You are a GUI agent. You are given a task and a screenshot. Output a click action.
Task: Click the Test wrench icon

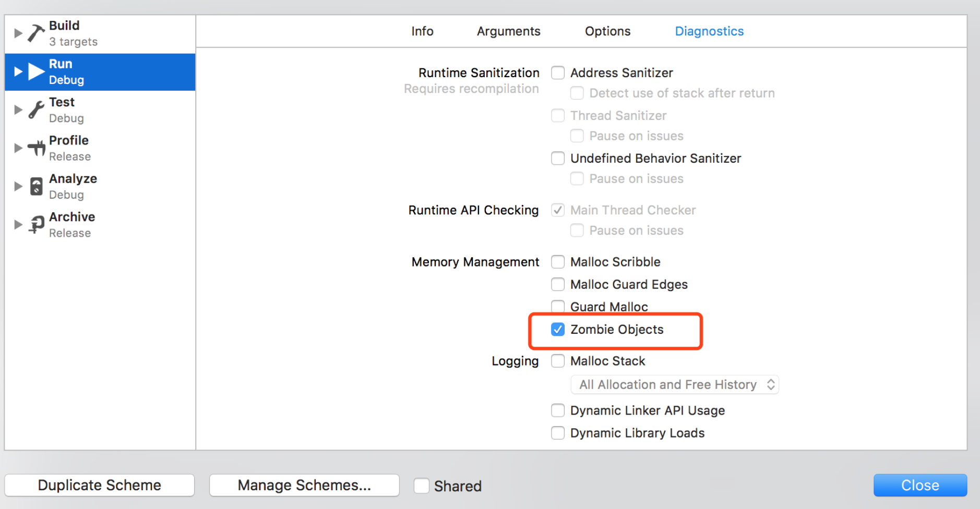pos(36,110)
